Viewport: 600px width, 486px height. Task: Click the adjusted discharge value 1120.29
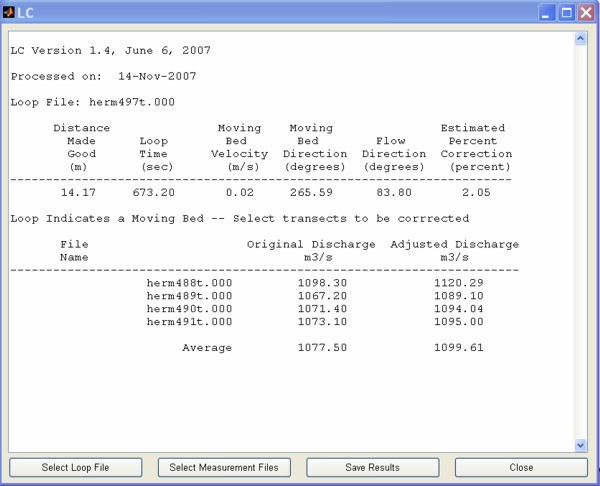(458, 283)
